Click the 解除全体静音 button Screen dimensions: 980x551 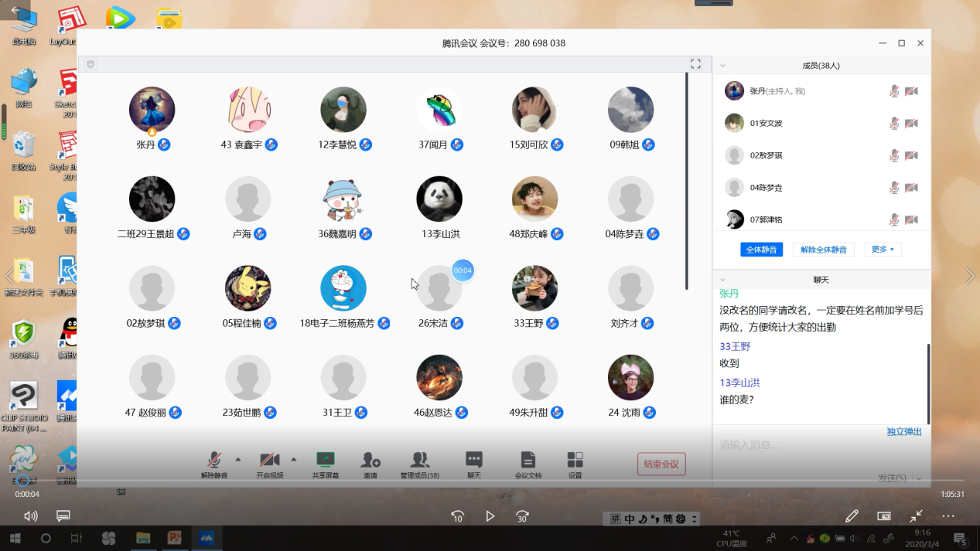point(824,250)
